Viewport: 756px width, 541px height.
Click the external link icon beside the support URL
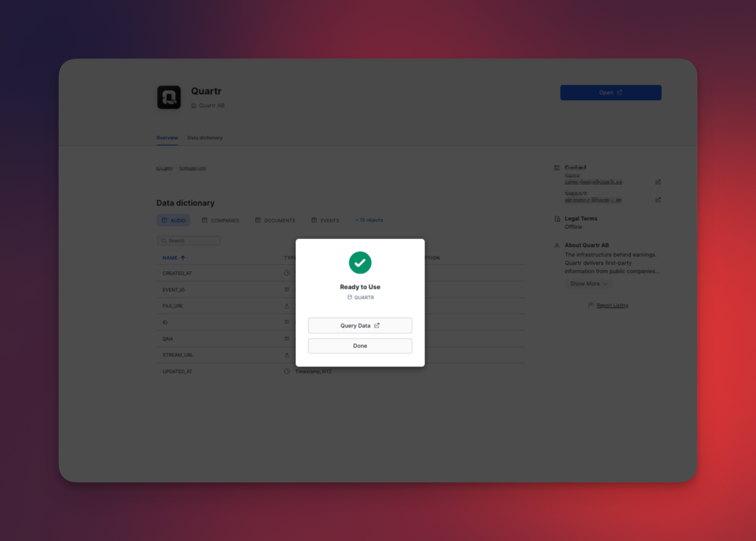[x=658, y=199]
